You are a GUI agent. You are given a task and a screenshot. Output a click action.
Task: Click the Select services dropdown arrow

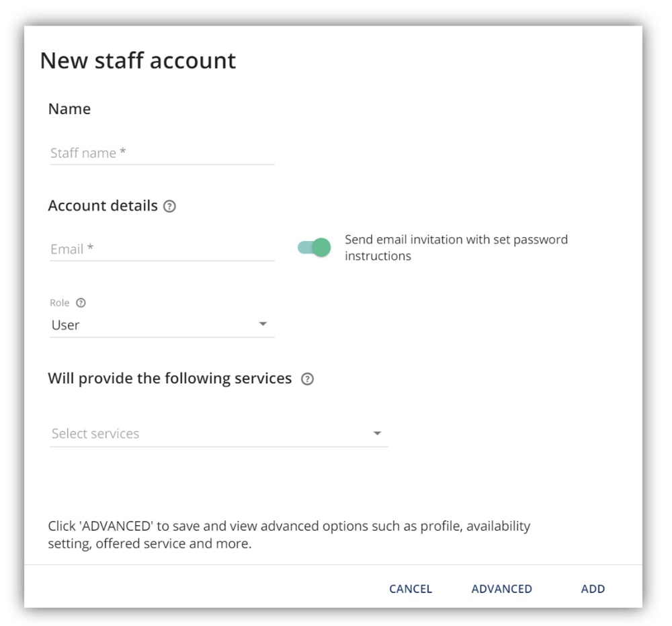tap(377, 434)
